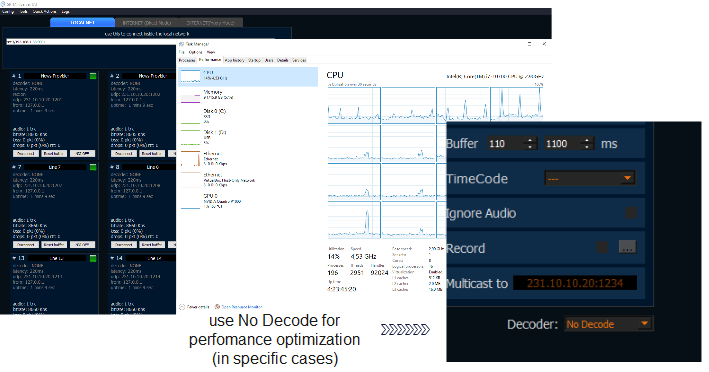The image size is (709, 372).
Task: Expand the arrow icon beside line 2
Action: point(112,76)
